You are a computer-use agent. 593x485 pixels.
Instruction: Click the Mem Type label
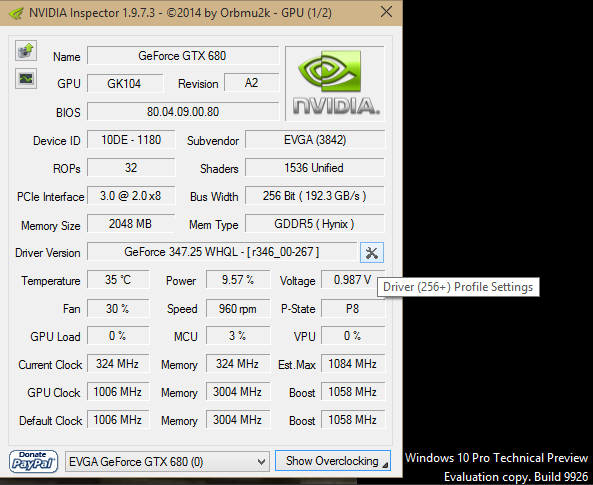coord(214,225)
